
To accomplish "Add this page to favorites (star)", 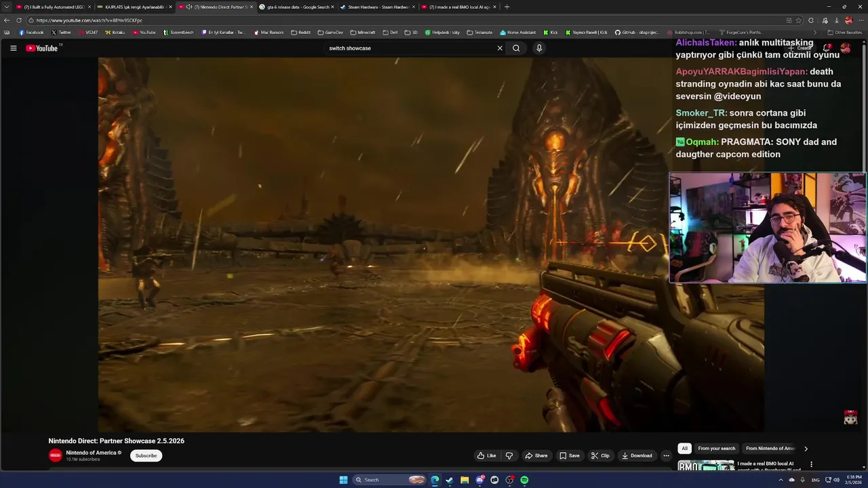I will coord(798,20).
